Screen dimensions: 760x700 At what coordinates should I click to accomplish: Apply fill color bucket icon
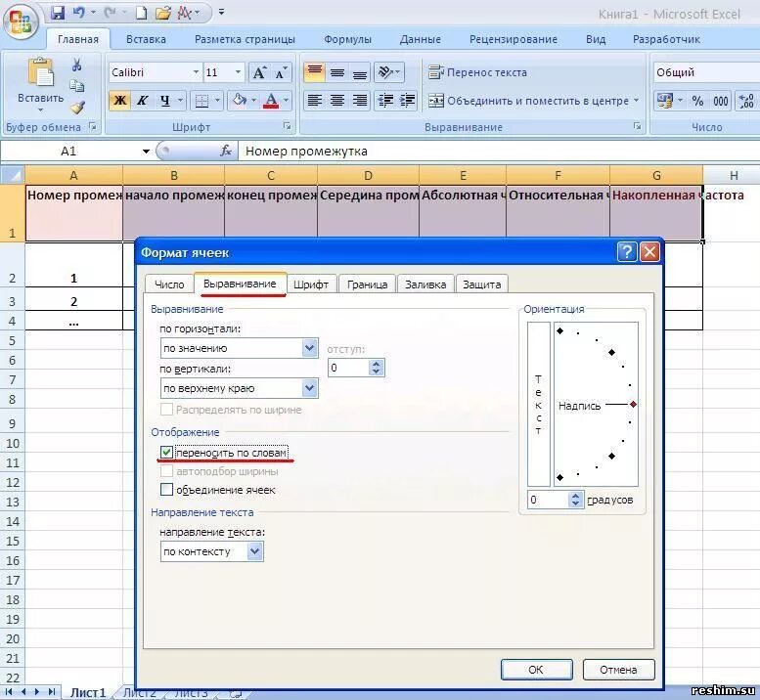click(240, 101)
